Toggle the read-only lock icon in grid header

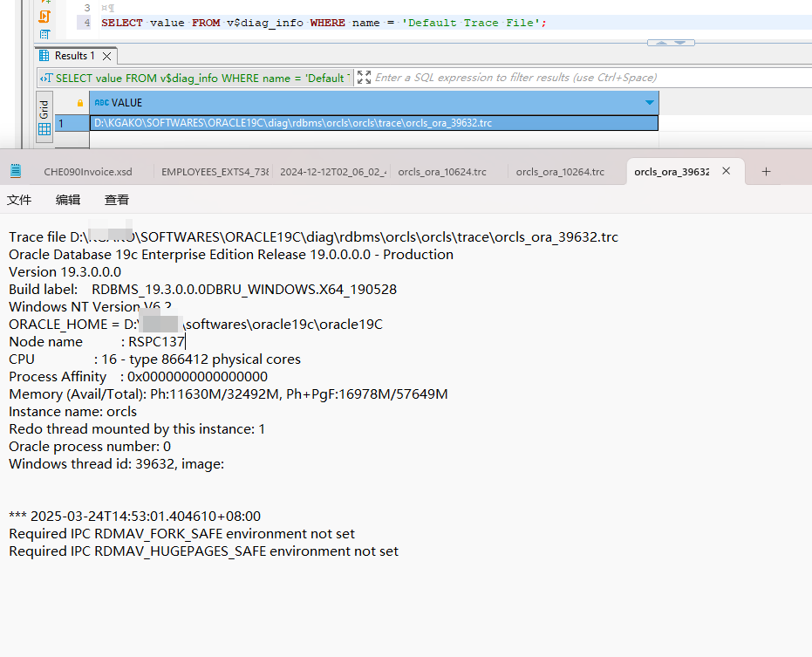click(79, 103)
